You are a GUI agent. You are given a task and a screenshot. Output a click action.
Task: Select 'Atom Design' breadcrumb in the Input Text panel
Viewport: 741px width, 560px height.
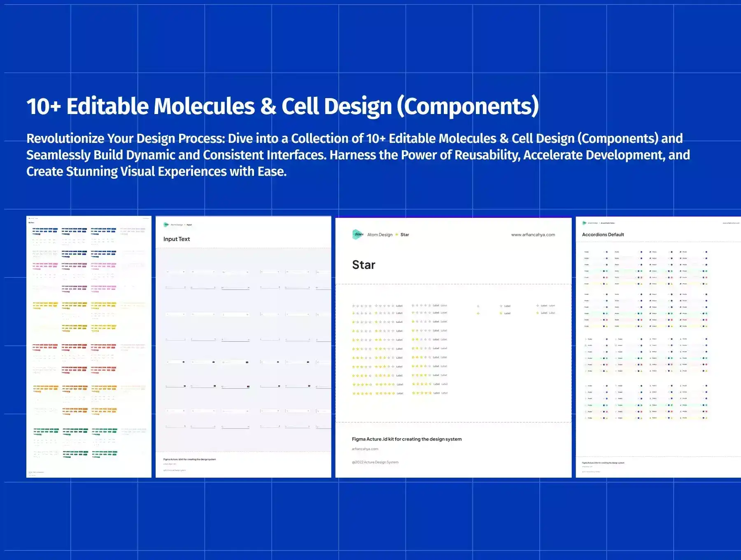pos(177,225)
